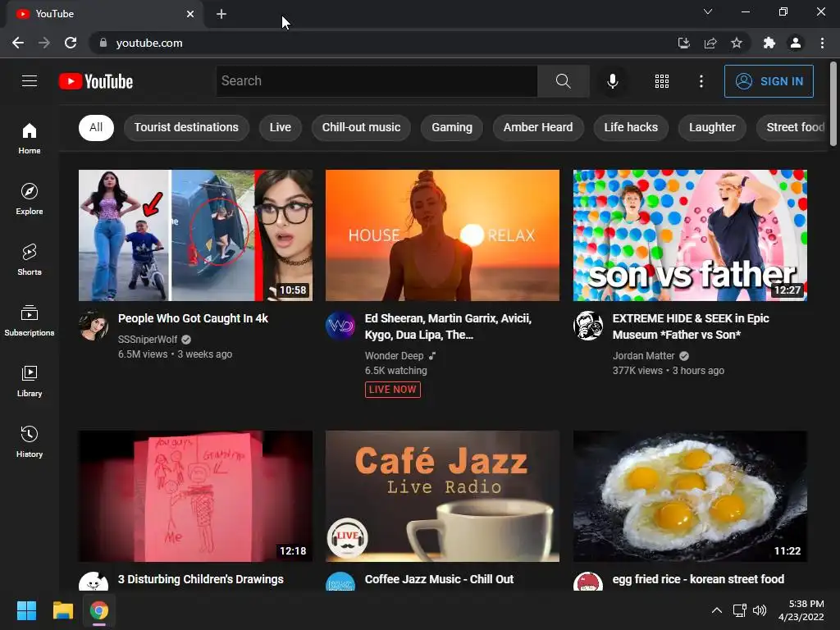Click the page vertical scrollbar thumb

[x=833, y=103]
